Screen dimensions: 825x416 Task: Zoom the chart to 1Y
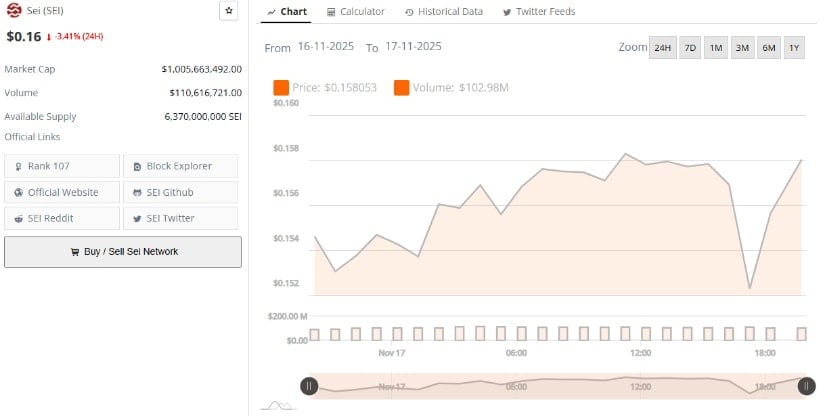point(794,48)
